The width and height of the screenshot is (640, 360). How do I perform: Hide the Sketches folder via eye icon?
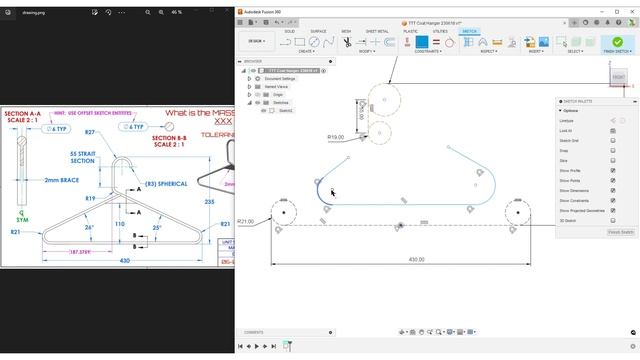point(258,102)
